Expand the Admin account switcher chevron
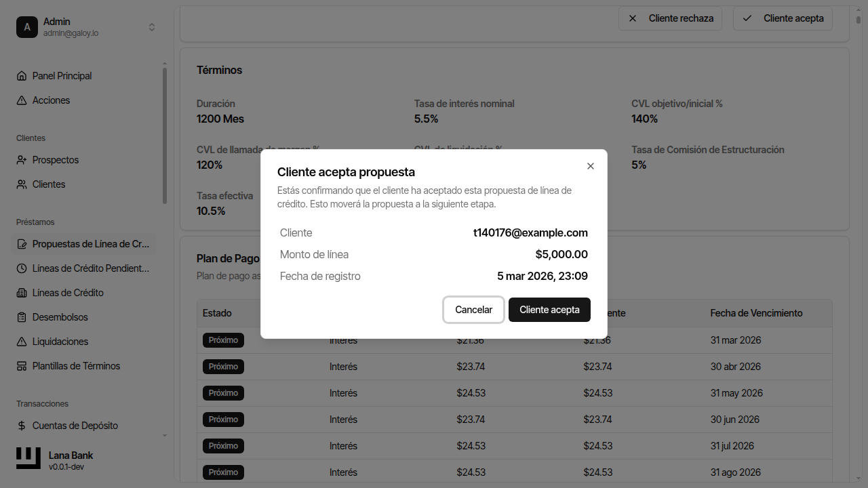This screenshot has width=868, height=488. 152,27
